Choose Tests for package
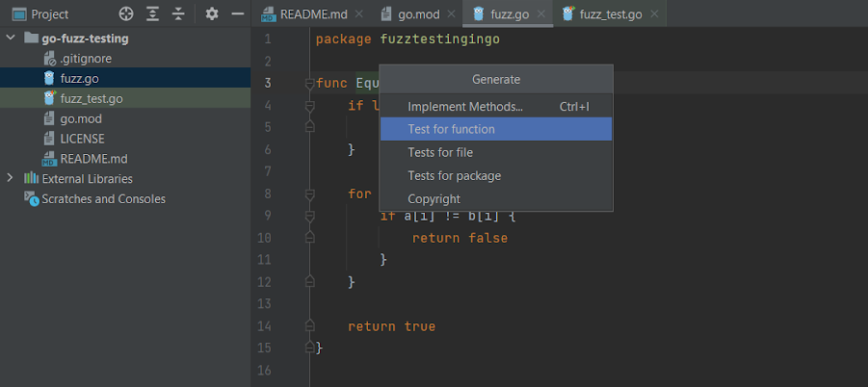 click(496, 175)
